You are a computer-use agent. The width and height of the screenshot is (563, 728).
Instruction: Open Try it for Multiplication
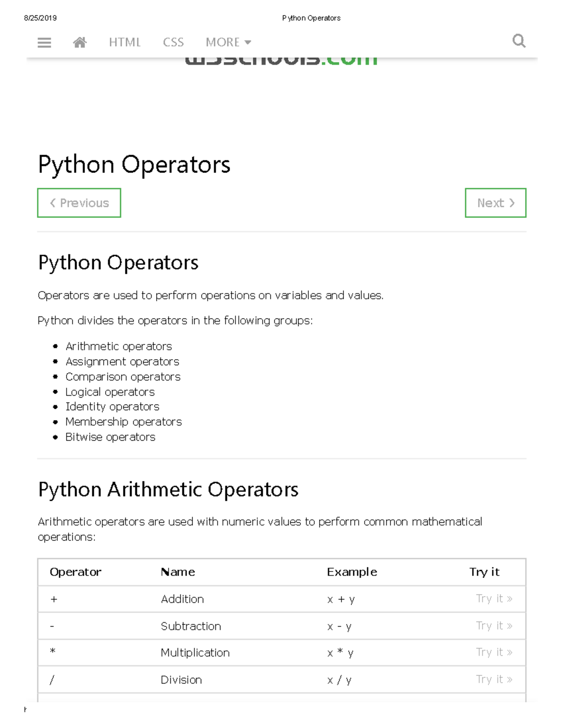pyautogui.click(x=494, y=653)
